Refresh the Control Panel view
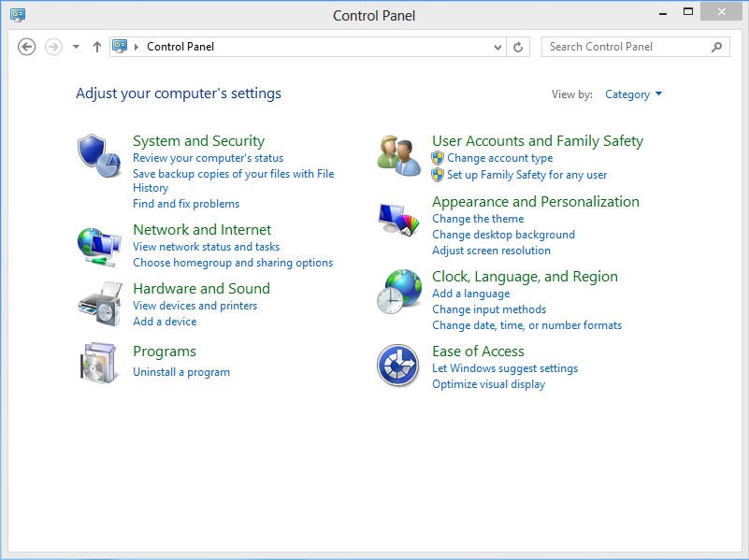The image size is (749, 560). tap(518, 47)
